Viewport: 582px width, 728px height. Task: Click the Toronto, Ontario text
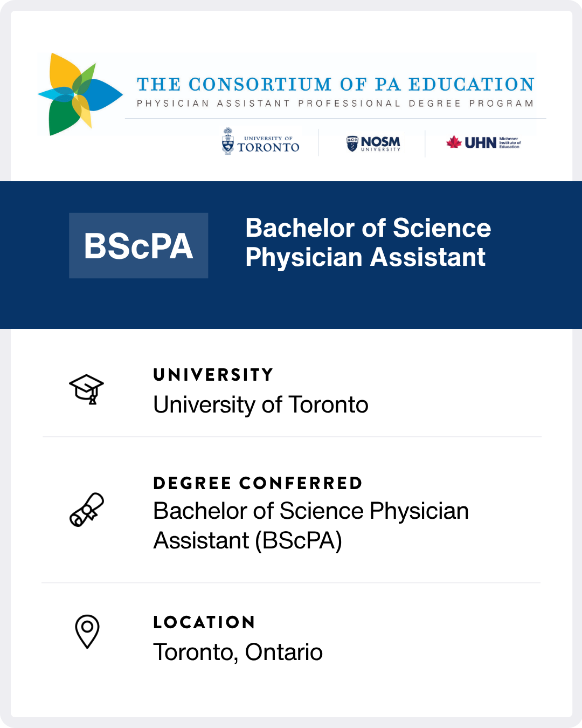[238, 652]
